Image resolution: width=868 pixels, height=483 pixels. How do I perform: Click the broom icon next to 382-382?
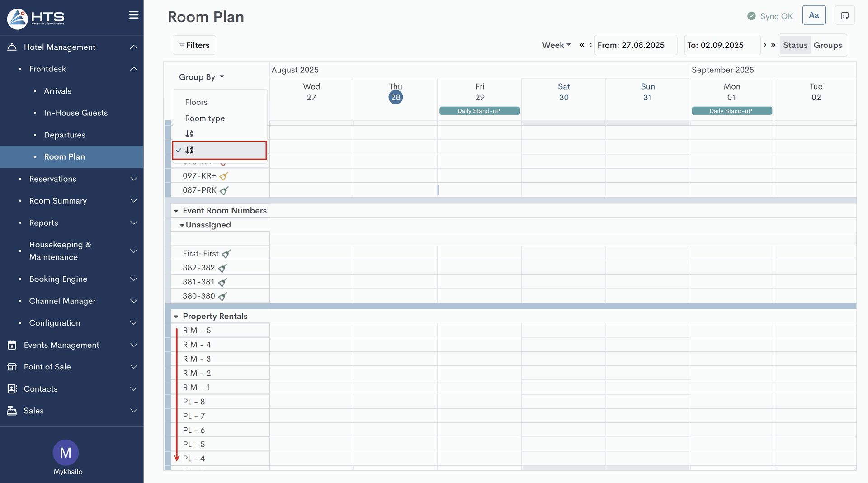coord(222,268)
